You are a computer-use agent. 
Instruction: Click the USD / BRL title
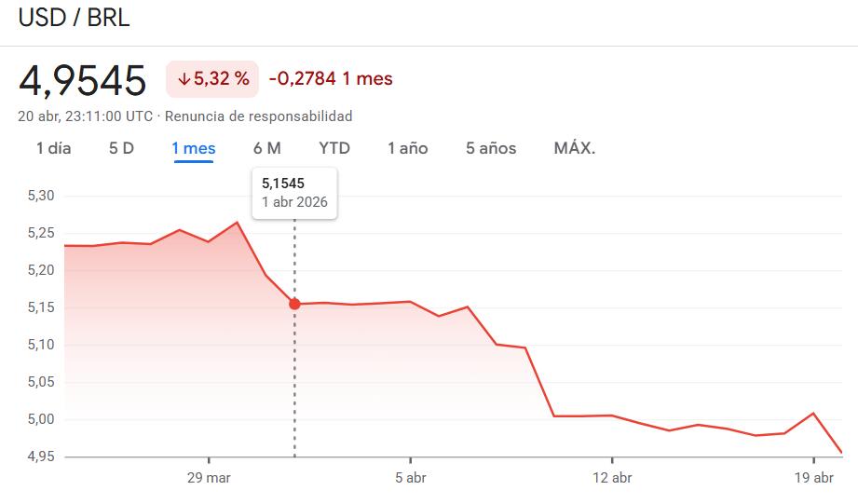point(75,19)
